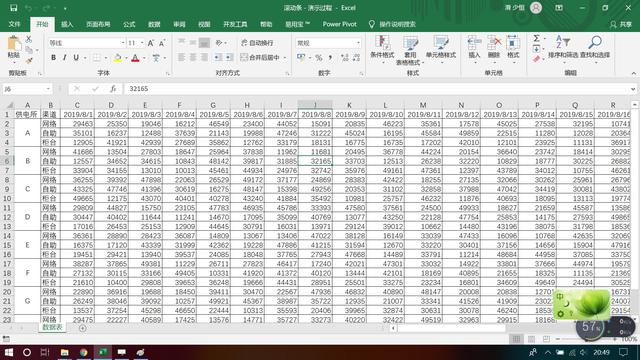
Task: Increase font size with larger A icon
Action: pos(151,43)
